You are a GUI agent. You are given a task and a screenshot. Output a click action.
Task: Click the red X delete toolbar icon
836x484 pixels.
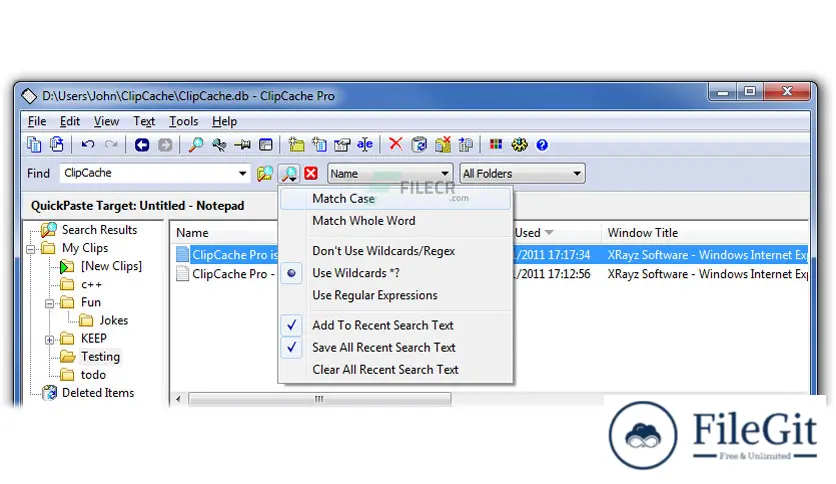point(396,144)
